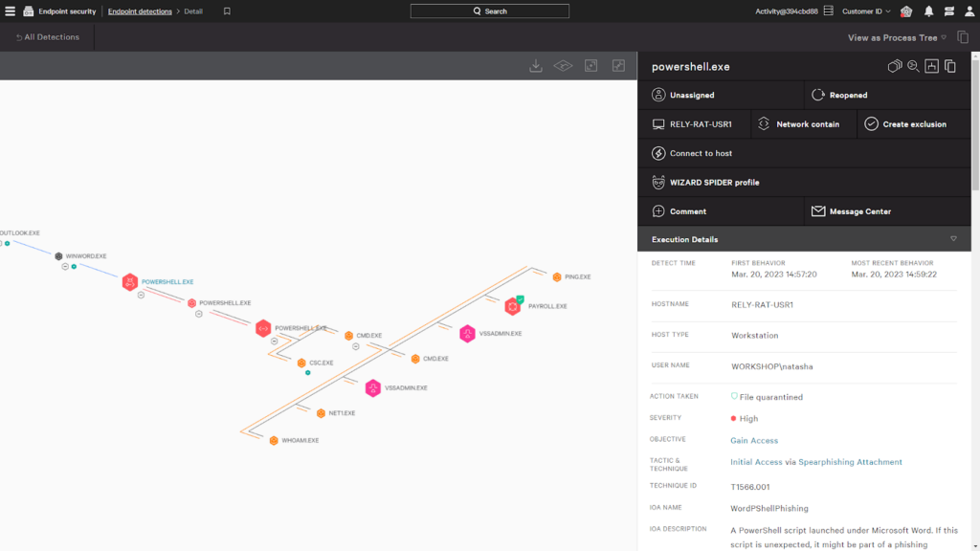The image size is (980, 551).
Task: Enter full screen graph view
Action: (617, 66)
